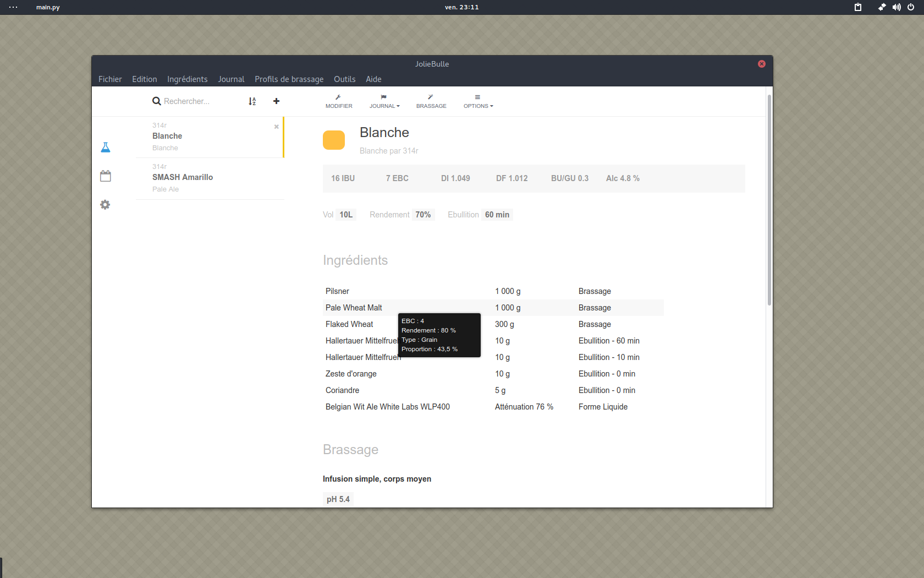
Task: Expand the Options dropdown menu
Action: (x=478, y=101)
